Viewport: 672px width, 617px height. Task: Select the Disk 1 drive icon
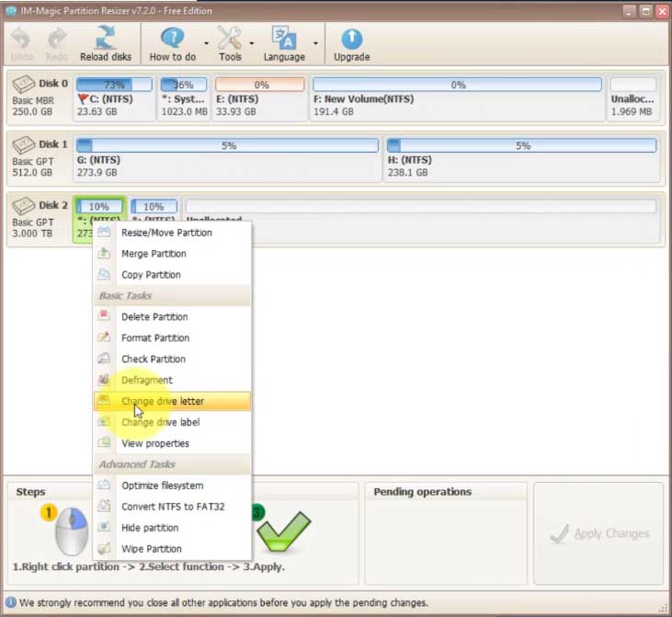click(x=23, y=145)
